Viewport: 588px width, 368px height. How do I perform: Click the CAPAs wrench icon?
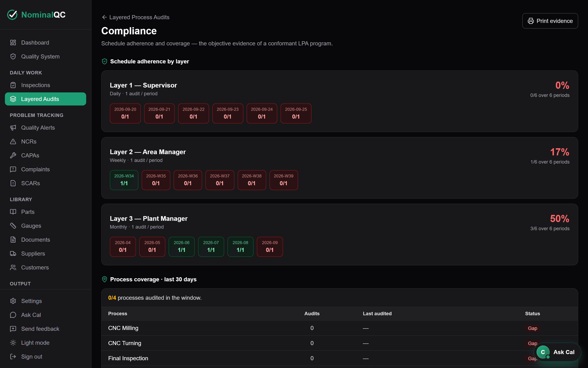point(13,156)
